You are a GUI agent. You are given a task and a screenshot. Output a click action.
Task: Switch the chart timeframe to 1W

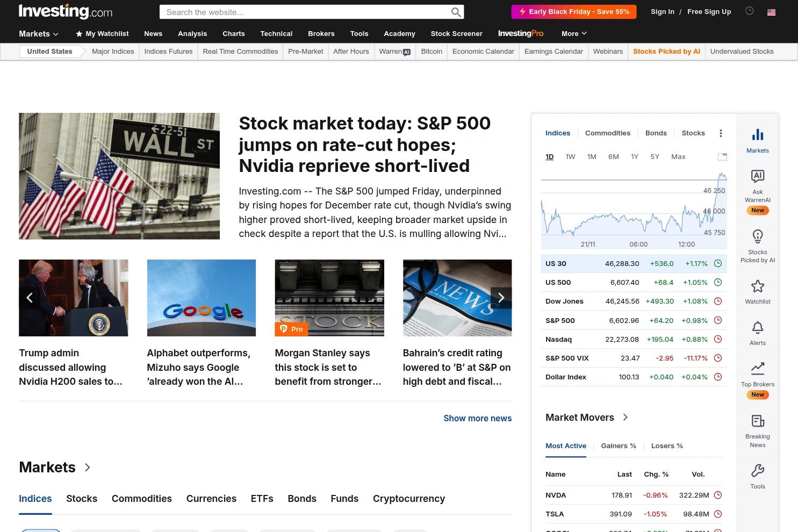570,156
